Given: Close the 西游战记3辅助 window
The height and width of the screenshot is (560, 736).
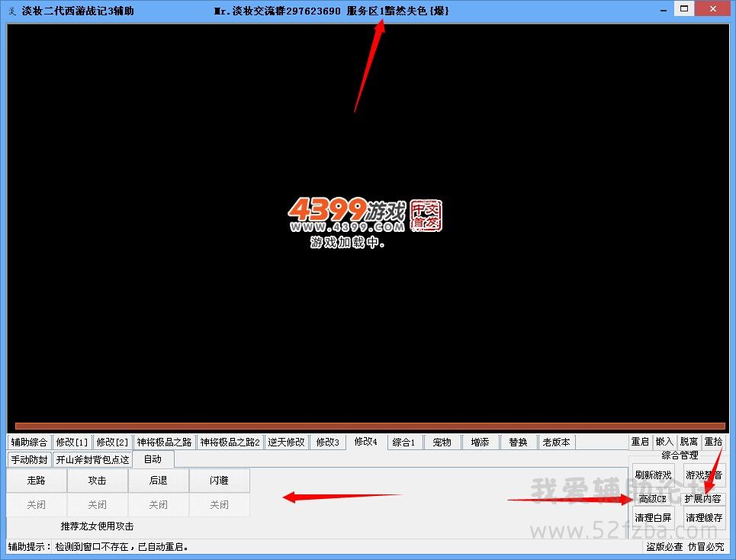Looking at the screenshot, I should coord(713,8).
